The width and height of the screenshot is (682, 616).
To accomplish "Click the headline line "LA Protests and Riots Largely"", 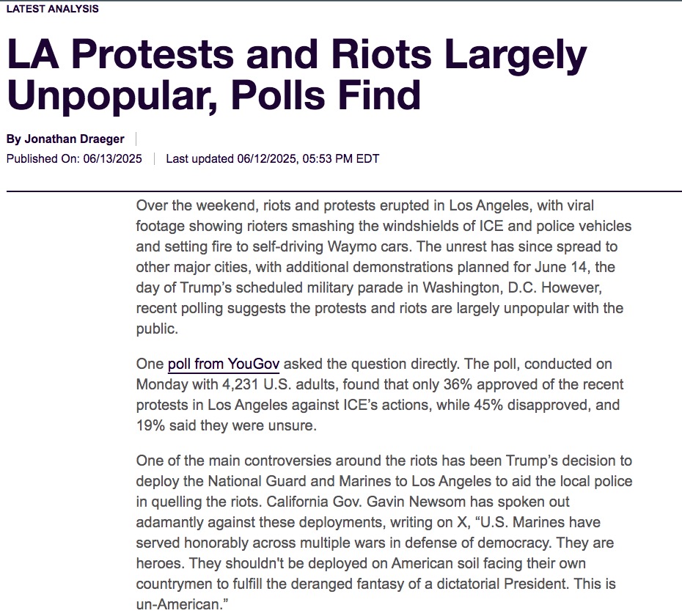I will point(297,54).
